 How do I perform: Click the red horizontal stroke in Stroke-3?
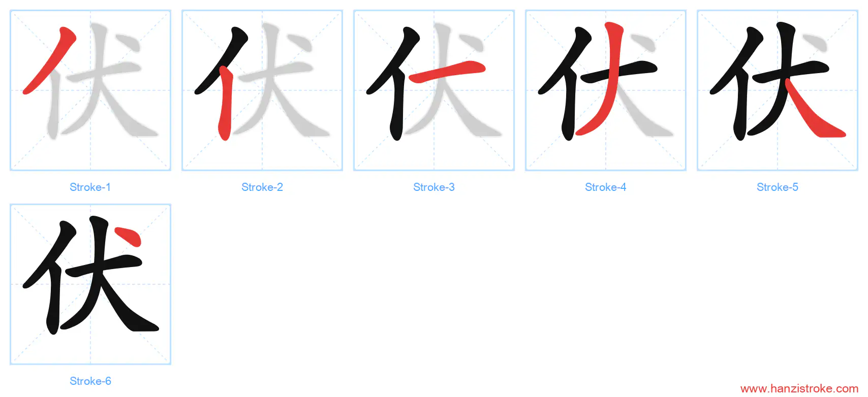(x=447, y=71)
